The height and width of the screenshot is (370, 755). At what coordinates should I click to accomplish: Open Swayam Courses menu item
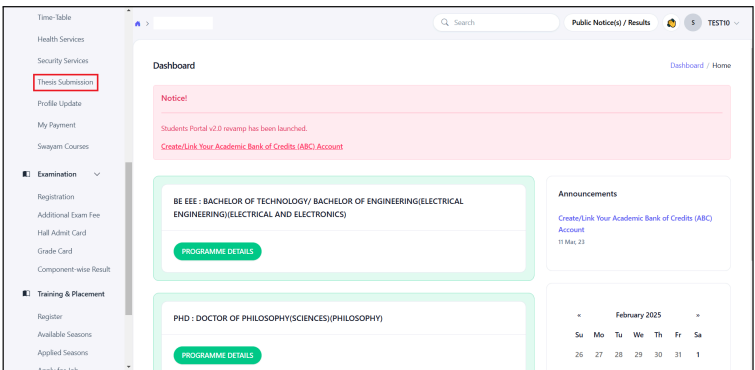pos(63,146)
